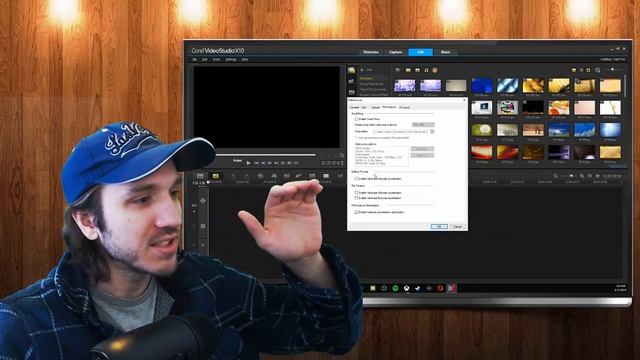
Task: Enable hardware acceleration optimization checkbox
Action: pos(356,212)
